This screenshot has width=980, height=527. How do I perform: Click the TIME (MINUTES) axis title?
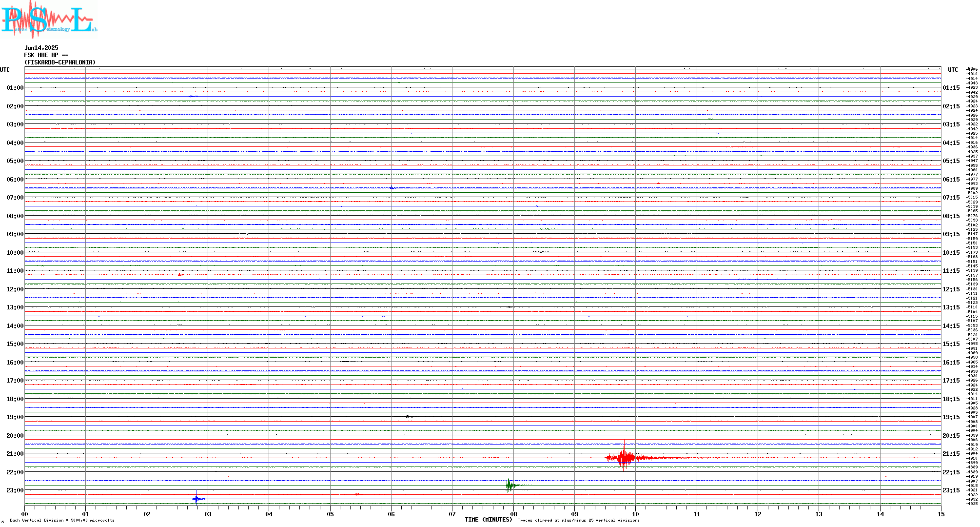[x=489, y=520]
